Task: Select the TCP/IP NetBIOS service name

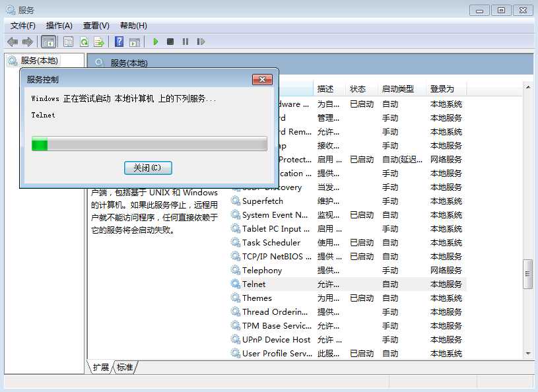Action: tap(277, 257)
